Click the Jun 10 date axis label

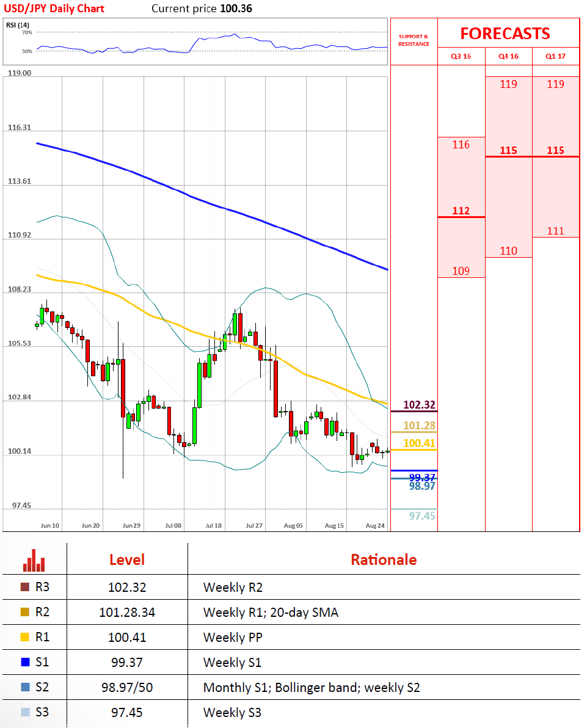[49, 526]
